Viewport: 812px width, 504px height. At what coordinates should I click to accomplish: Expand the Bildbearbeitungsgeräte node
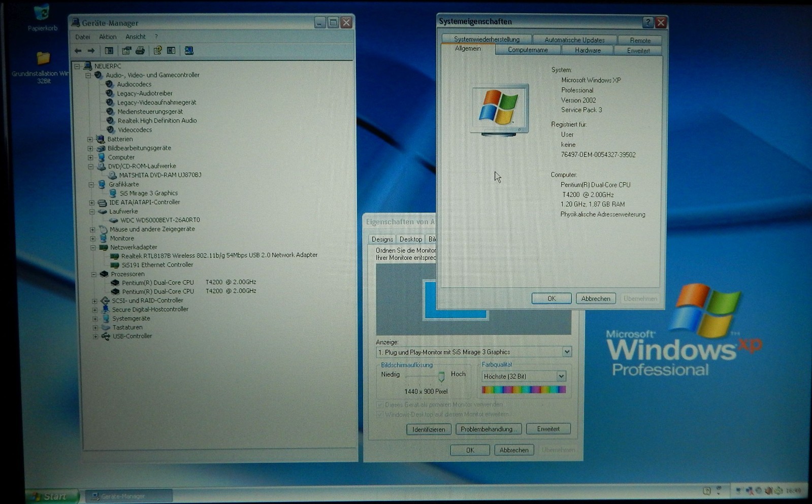90,148
